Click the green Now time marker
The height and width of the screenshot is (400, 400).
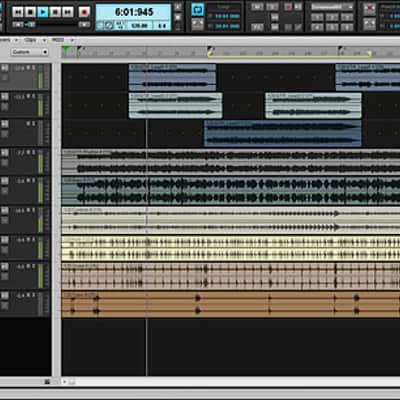point(65,51)
